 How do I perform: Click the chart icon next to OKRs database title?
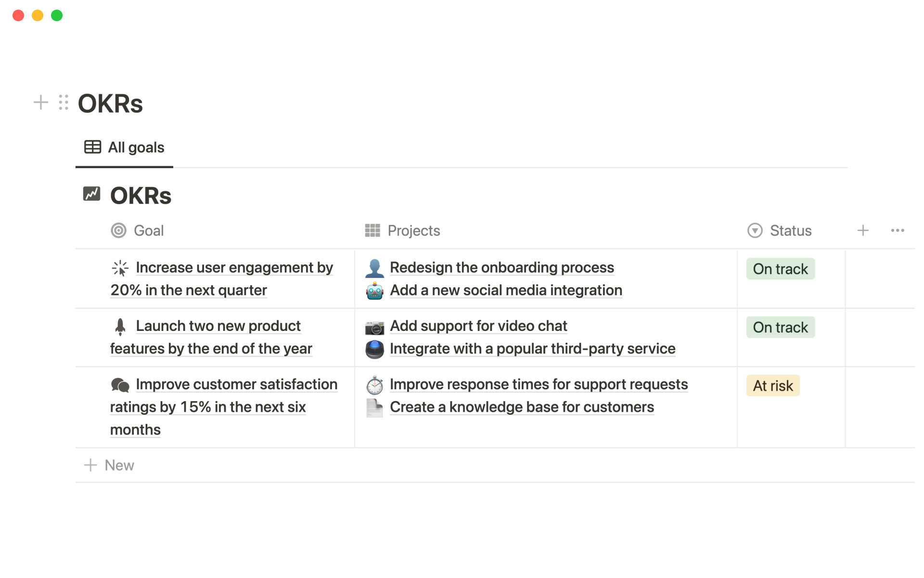(x=91, y=194)
